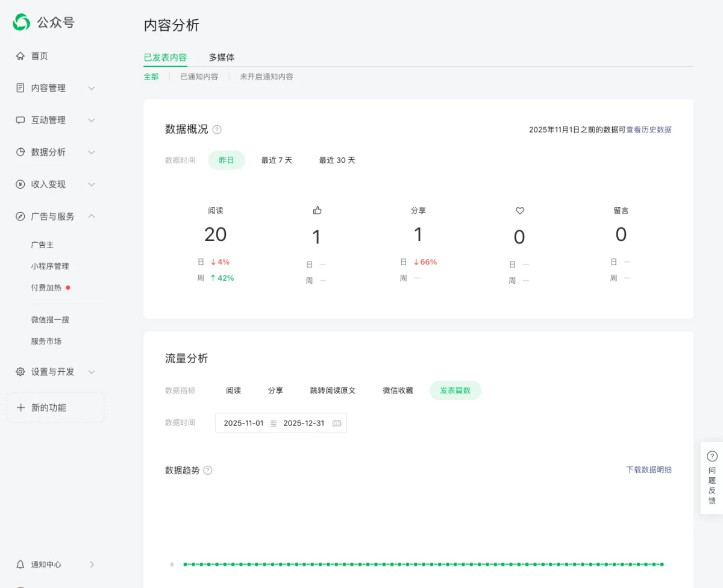Screen dimensions: 723x588
Task: Click the start date 2025-11-01 field
Action: [243, 423]
